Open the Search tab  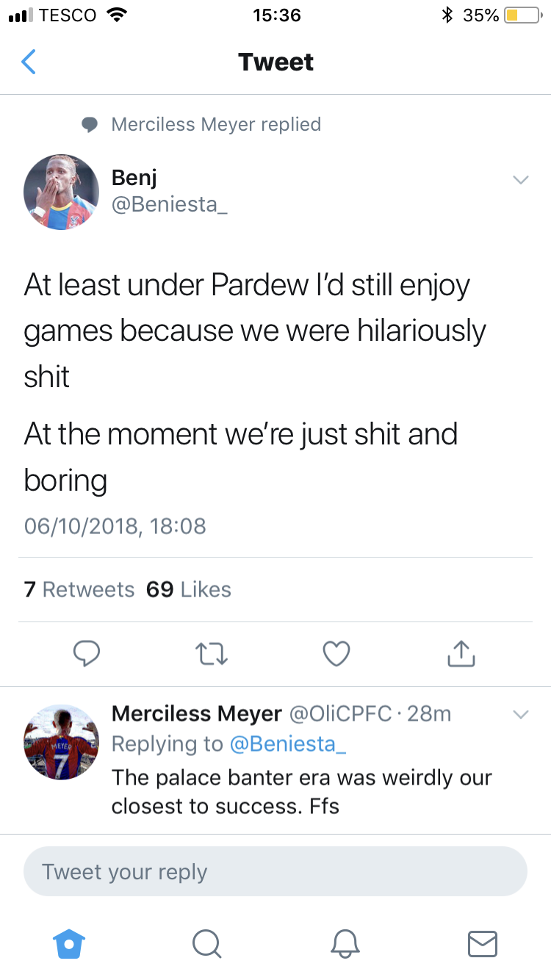(206, 943)
